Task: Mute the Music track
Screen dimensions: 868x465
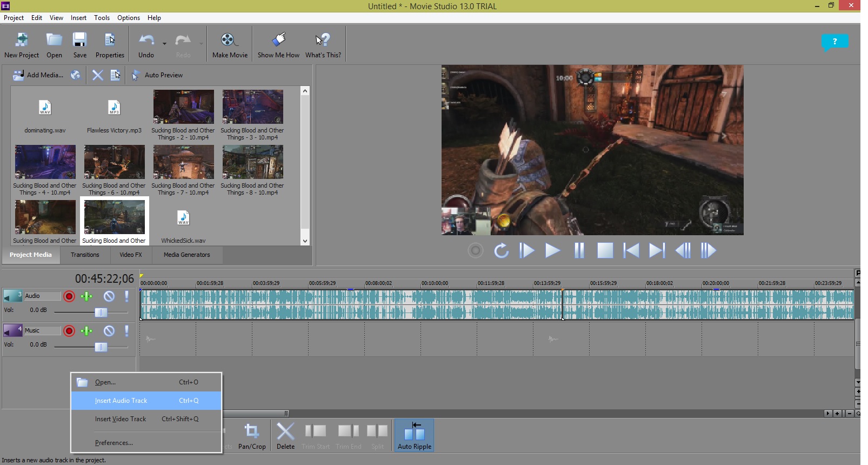Action: (109, 331)
